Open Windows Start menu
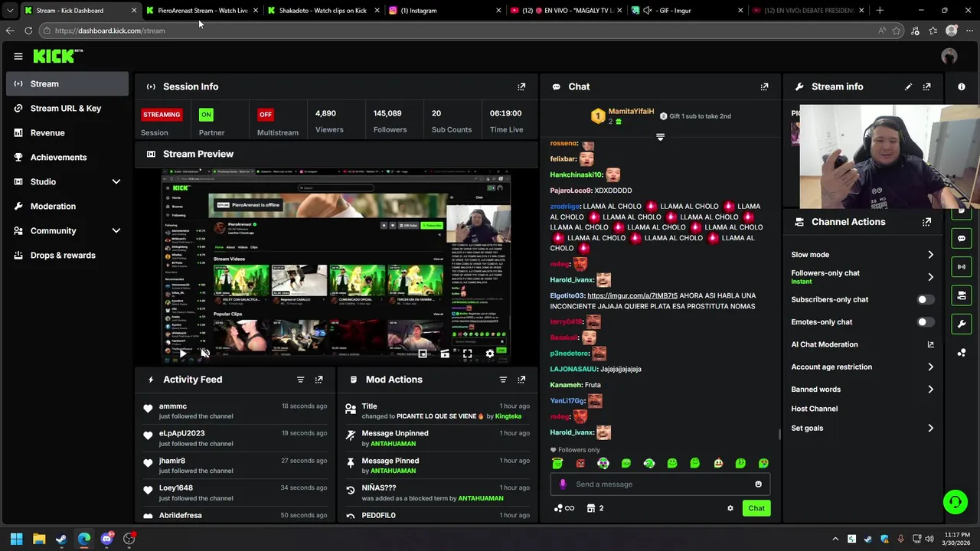Screen dimensions: 980x551 coord(16,539)
